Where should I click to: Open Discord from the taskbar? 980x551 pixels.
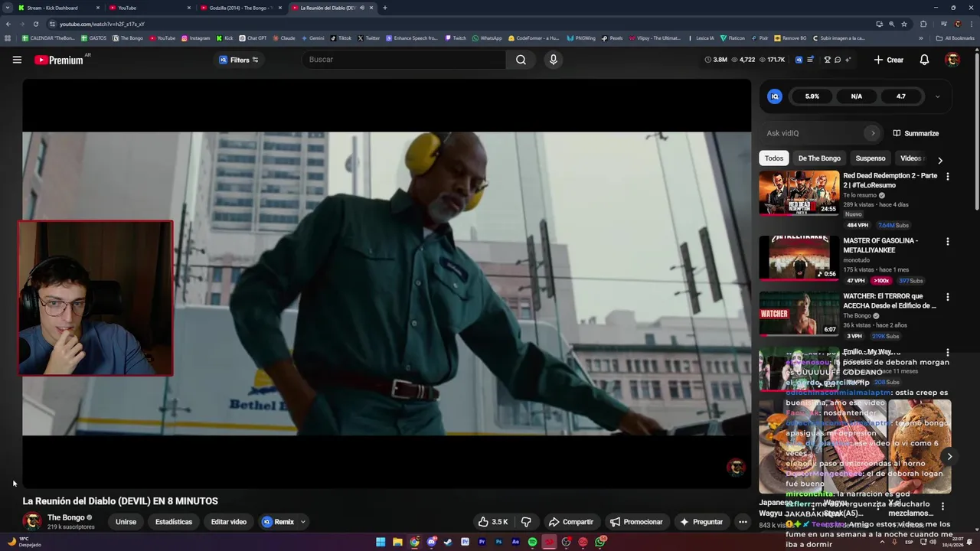coord(431,542)
